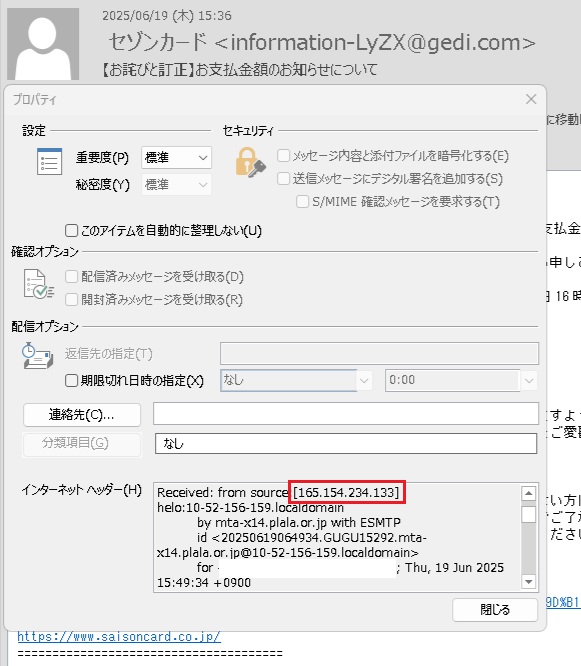Image resolution: width=581 pixels, height=666 pixels.
Task: Open the saisoncard.co.jp link in the email
Action: click(119, 637)
